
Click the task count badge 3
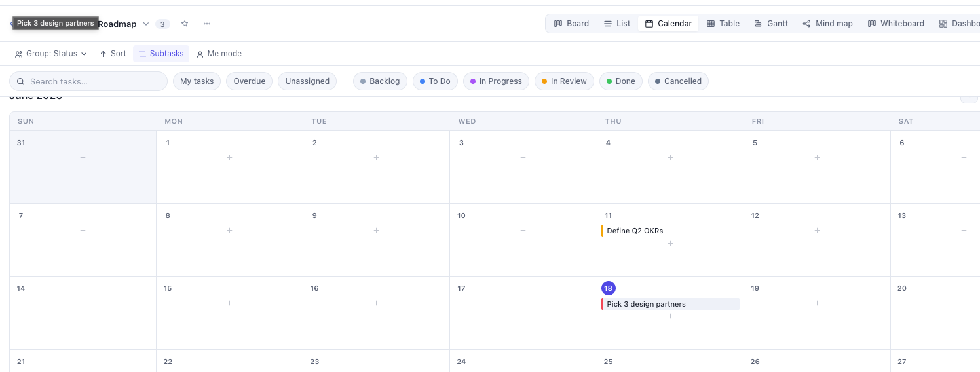pyautogui.click(x=162, y=24)
